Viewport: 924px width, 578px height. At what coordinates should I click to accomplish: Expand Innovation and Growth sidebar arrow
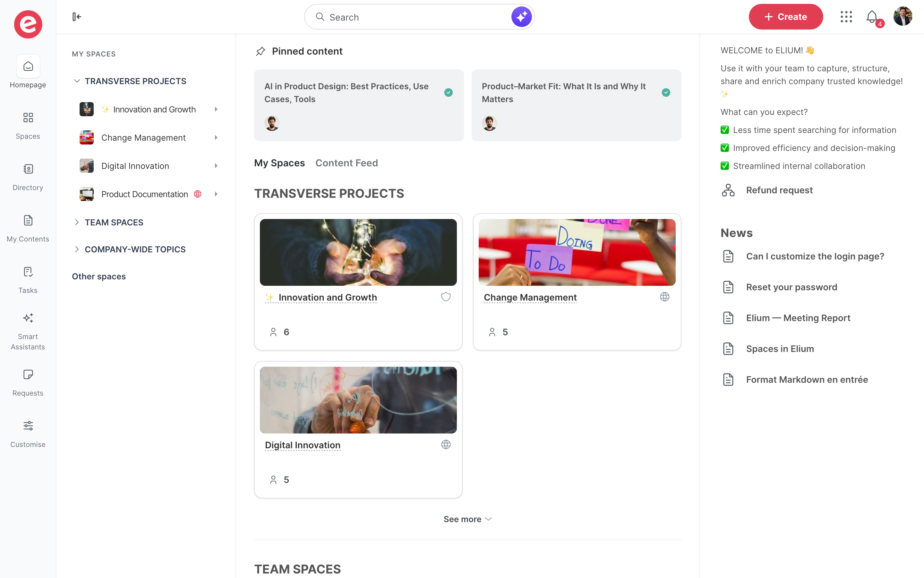tap(216, 109)
